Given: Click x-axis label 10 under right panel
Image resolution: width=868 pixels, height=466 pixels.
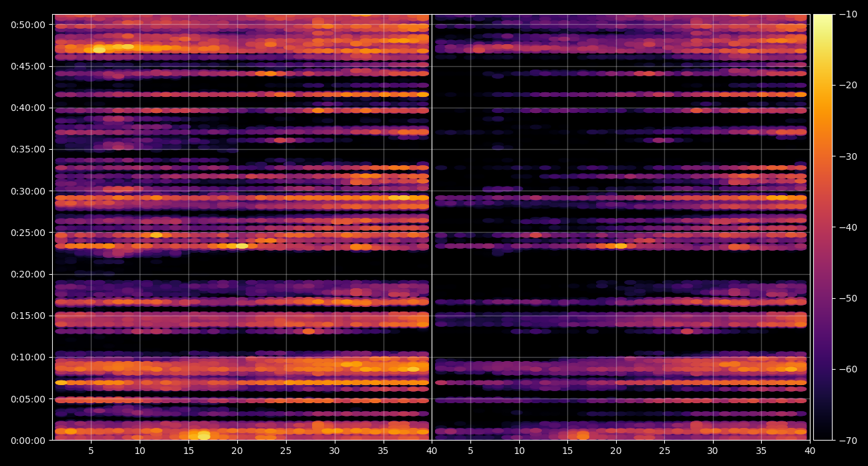Looking at the screenshot, I should [x=519, y=451].
